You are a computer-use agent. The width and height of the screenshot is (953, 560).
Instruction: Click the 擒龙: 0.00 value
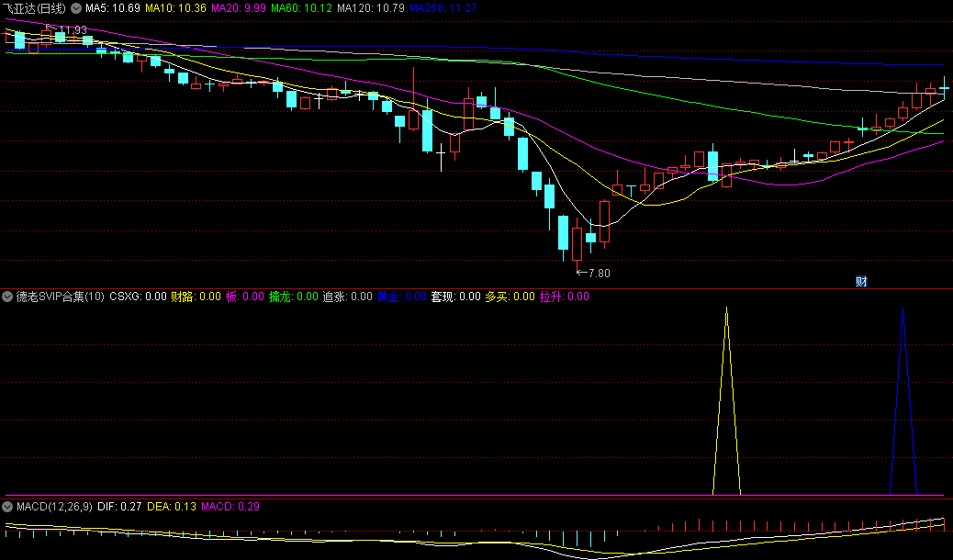[x=294, y=297]
